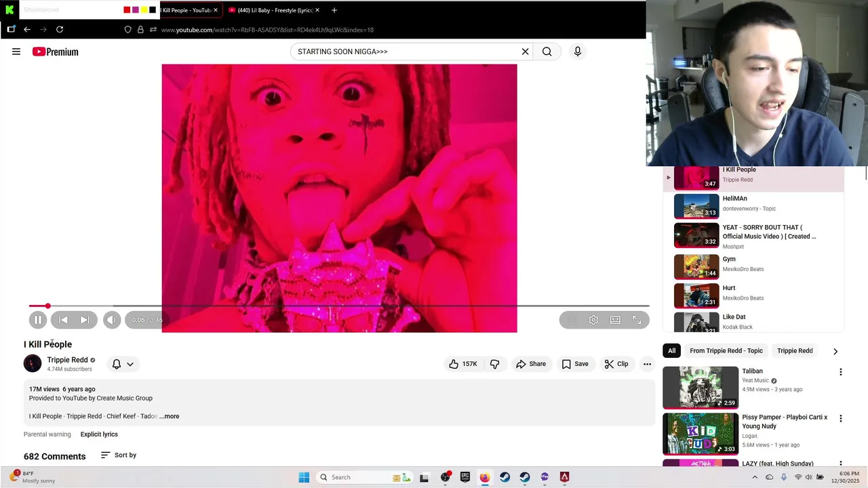
Task: Close the Lil Baby Freestyle browser tab
Action: click(317, 10)
